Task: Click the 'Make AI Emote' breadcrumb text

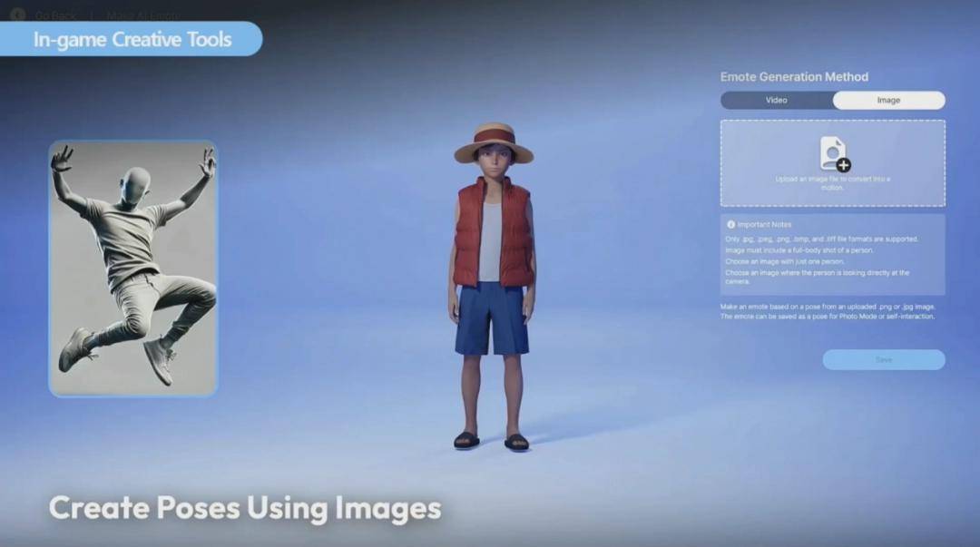Action: coord(142,15)
